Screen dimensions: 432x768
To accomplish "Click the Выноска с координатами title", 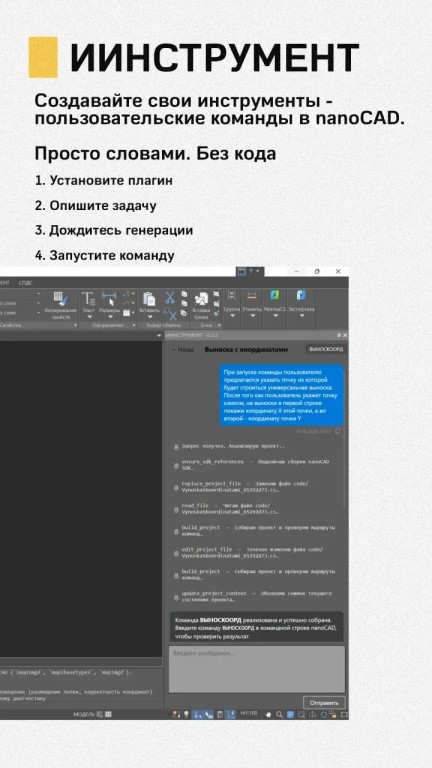I will (x=246, y=350).
